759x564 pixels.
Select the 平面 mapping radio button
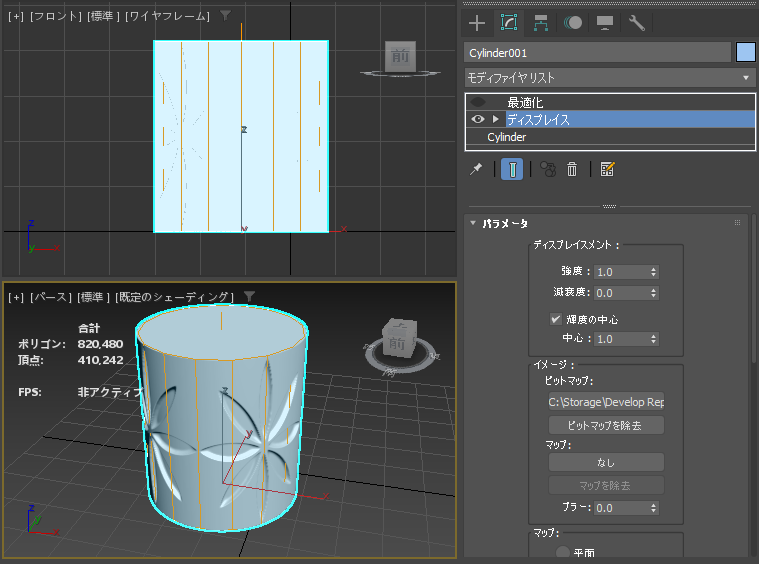562,552
